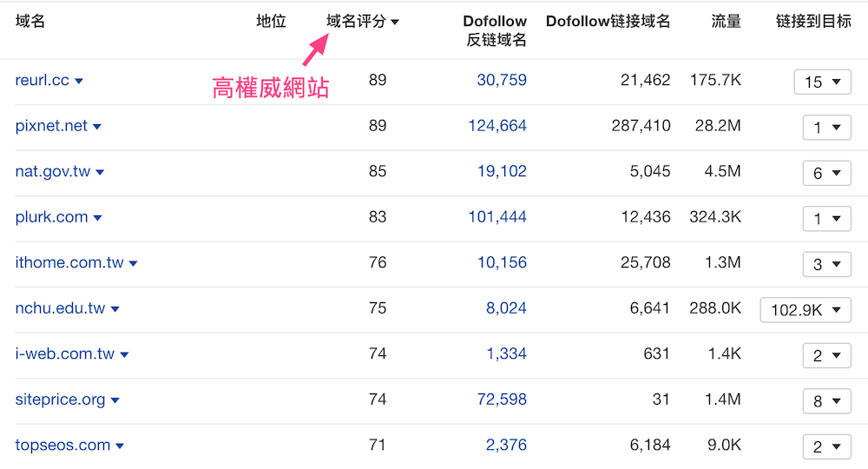Open the links dropdown in topseos.com row
The height and width of the screenshot is (469, 868).
(x=826, y=446)
